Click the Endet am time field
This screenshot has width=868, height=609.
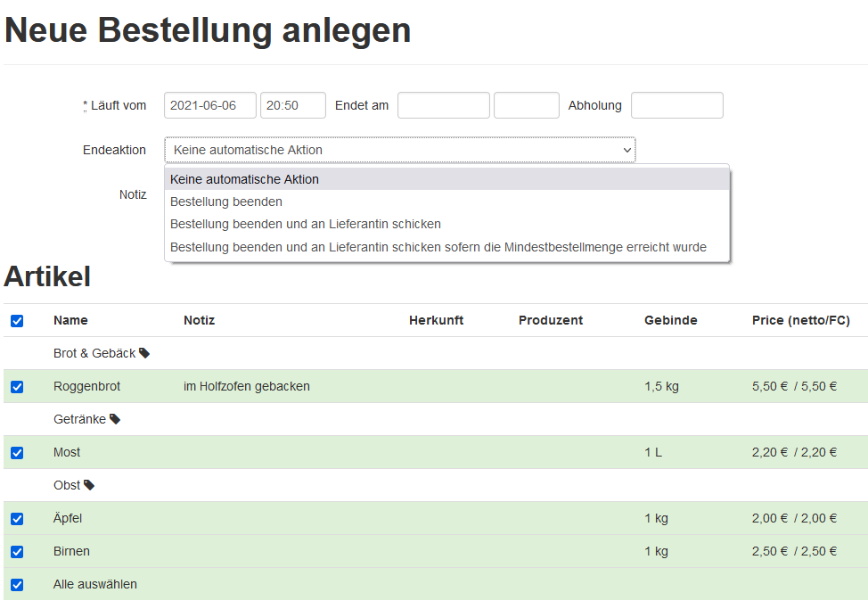pyautogui.click(x=527, y=105)
